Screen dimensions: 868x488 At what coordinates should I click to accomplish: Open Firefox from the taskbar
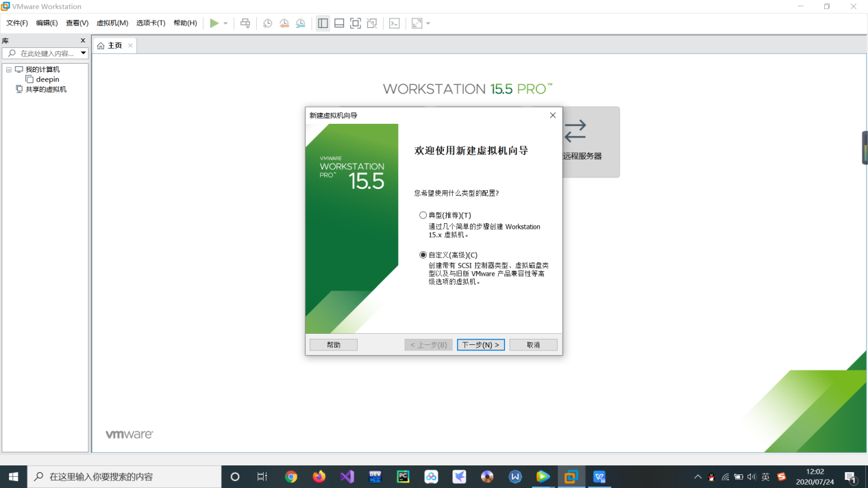pos(319,476)
